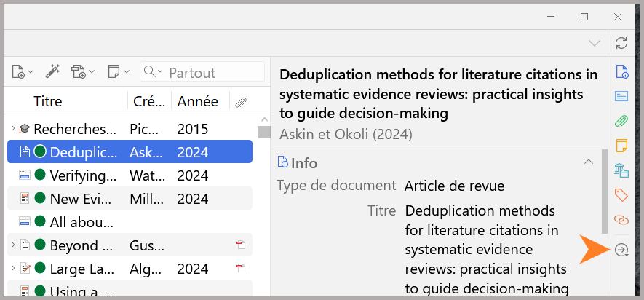This screenshot has width=644, height=300.
Task: Click the magic wand add-by-identifier icon
Action: pos(52,71)
